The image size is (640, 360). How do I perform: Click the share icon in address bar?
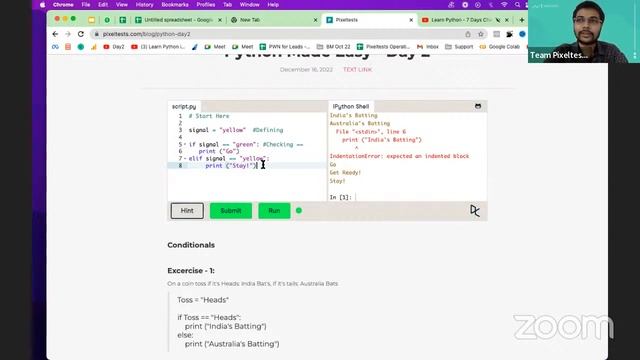468,34
